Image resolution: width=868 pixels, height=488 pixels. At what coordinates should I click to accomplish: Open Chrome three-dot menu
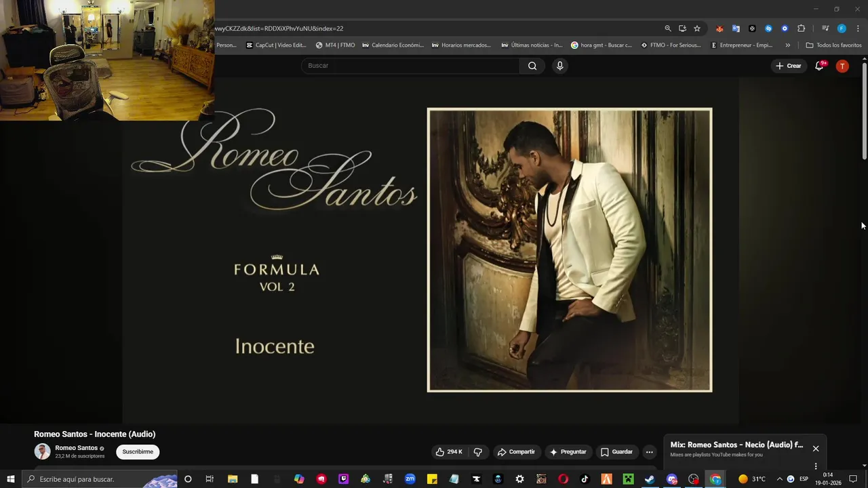[858, 28]
